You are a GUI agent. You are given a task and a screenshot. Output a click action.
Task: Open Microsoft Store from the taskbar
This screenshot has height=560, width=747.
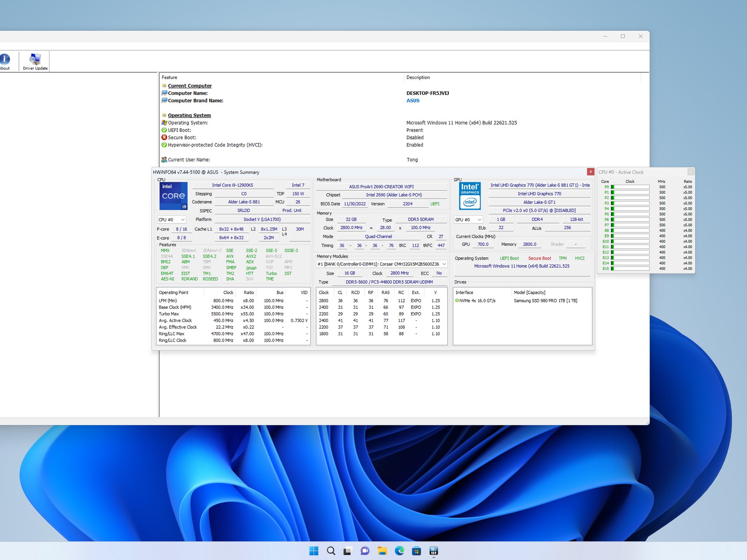[416, 551]
